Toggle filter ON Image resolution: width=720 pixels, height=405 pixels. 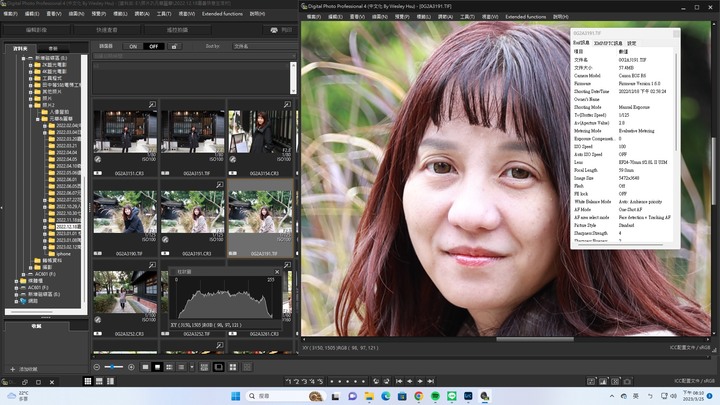(133, 46)
